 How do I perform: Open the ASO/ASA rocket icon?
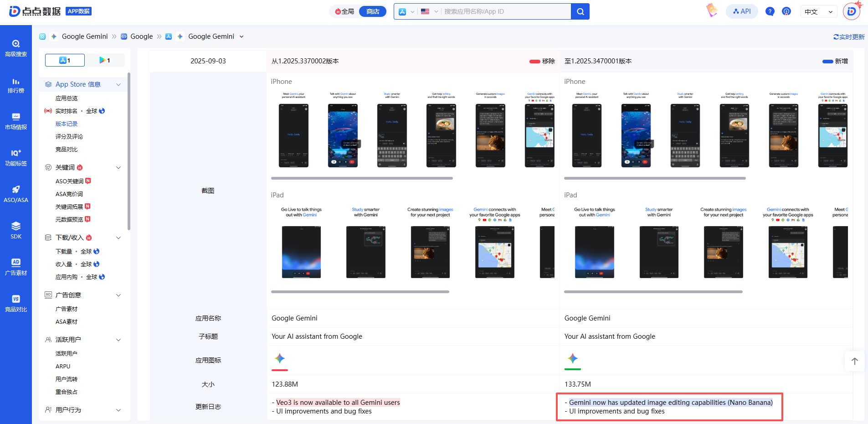(16, 194)
